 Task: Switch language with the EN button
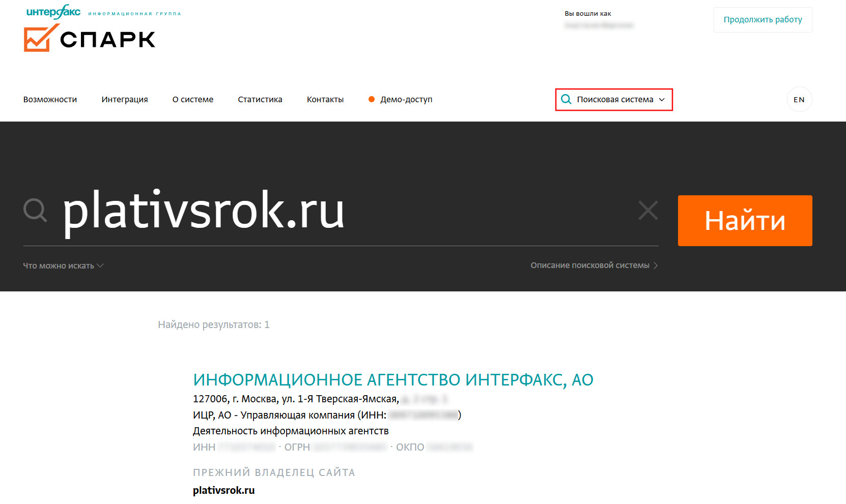(799, 100)
